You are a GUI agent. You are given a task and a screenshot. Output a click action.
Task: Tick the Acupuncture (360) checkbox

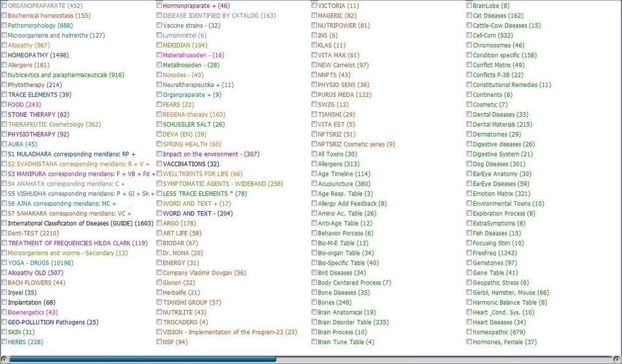click(x=314, y=184)
